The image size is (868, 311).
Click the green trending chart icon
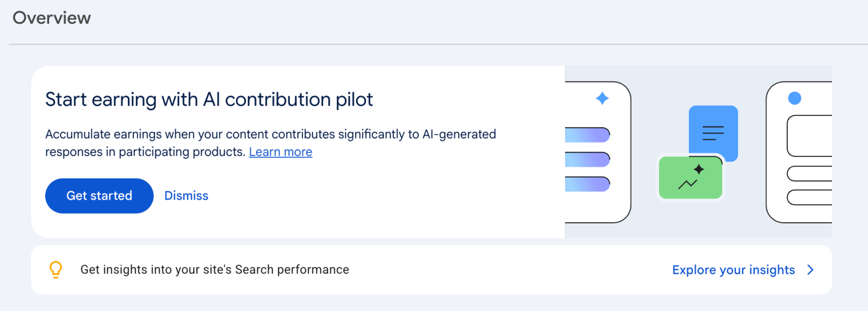point(691,178)
